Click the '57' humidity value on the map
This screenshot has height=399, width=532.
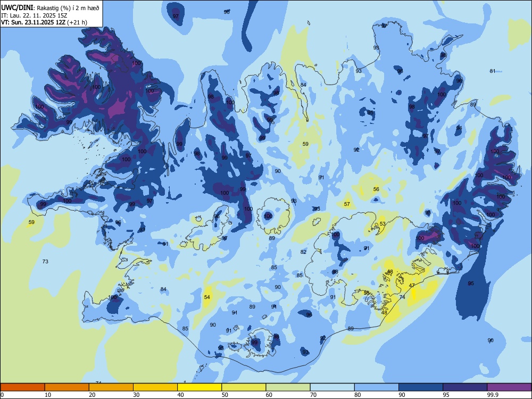(347, 204)
